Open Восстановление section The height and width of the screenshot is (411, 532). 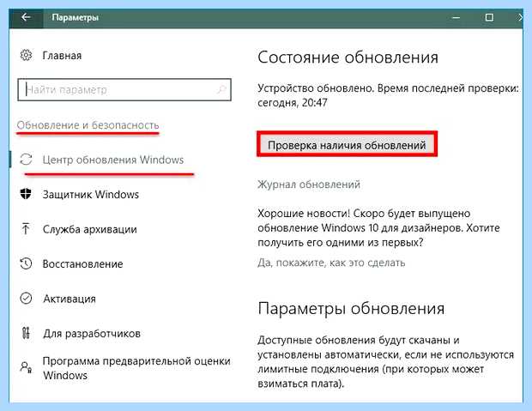[x=82, y=264]
